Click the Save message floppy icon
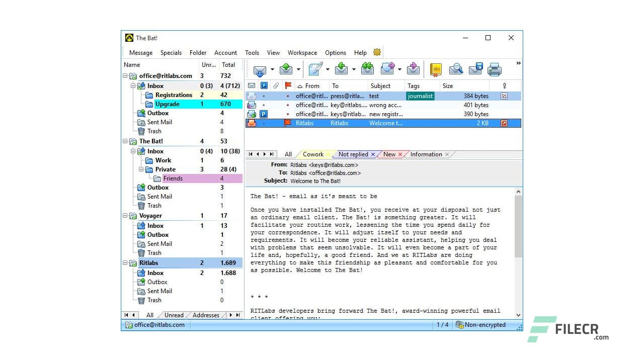644x362 pixels. click(476, 69)
